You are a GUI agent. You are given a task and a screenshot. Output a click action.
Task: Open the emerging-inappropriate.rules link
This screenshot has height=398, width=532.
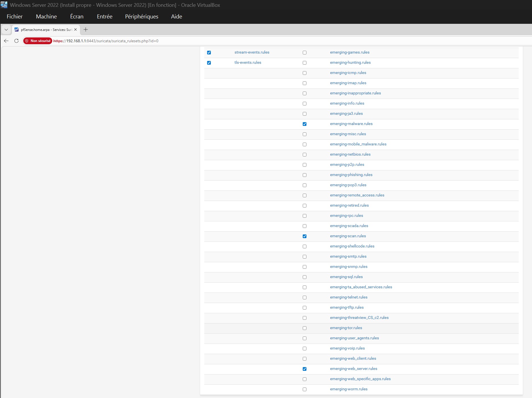point(356,93)
